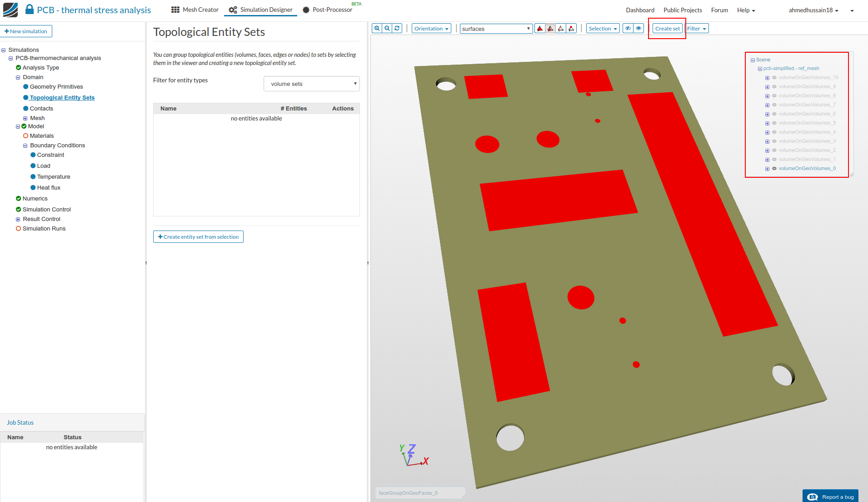Click the Report a bug button
This screenshot has width=868, height=502.
click(x=830, y=496)
